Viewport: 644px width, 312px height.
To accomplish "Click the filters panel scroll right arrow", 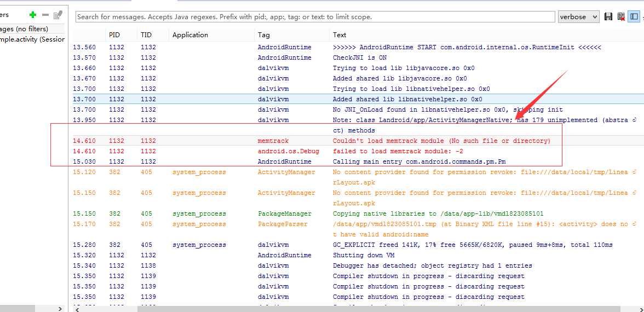I will 60,309.
